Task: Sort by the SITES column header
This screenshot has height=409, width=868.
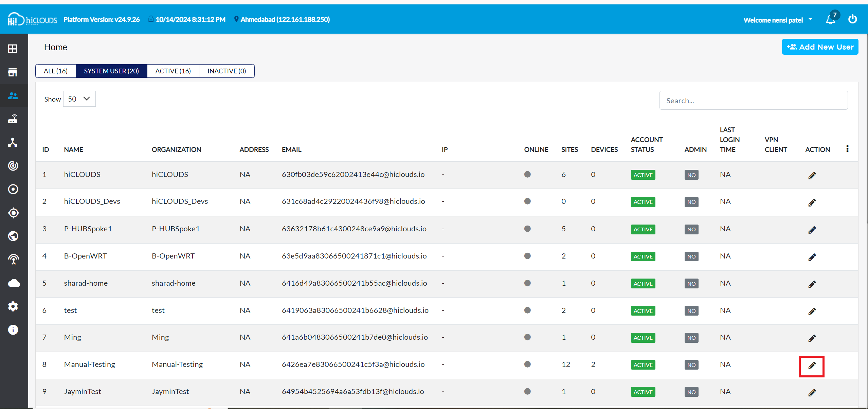Action: 569,149
